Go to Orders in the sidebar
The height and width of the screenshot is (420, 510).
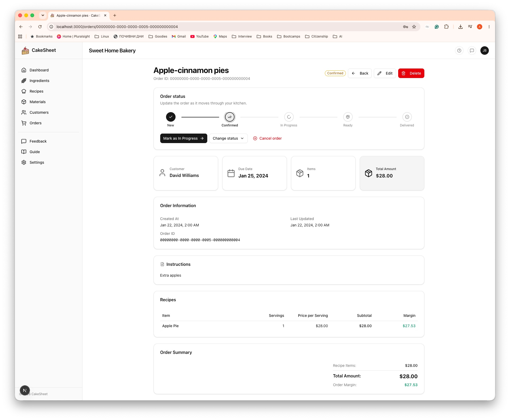[35, 123]
